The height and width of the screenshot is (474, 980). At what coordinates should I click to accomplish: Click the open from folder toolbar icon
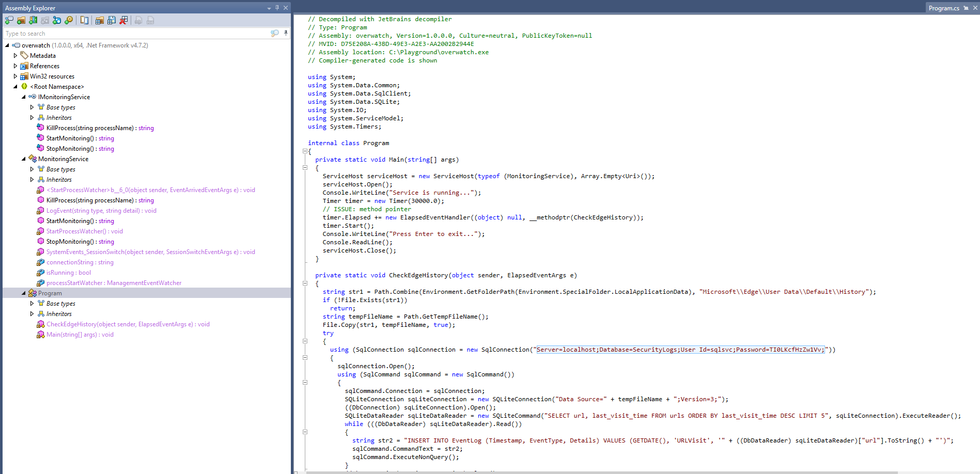(x=21, y=20)
